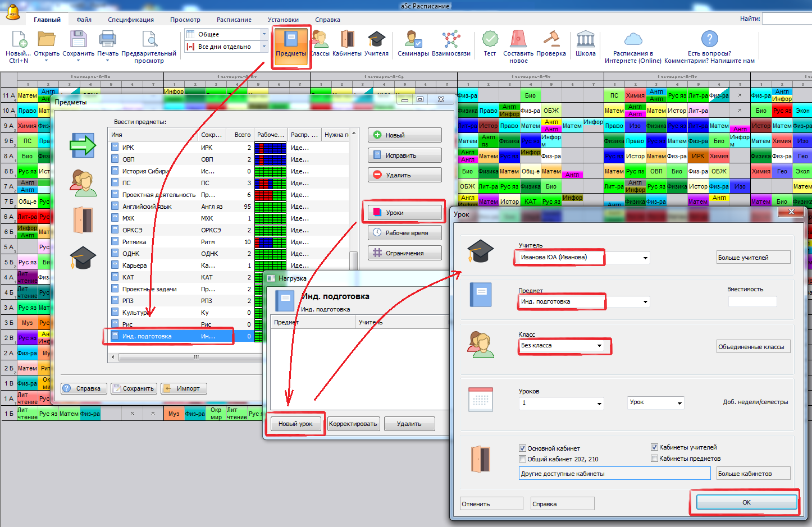The image size is (812, 527).
Task: Enable Общий кабинет 202, 210 checkbox
Action: point(523,459)
